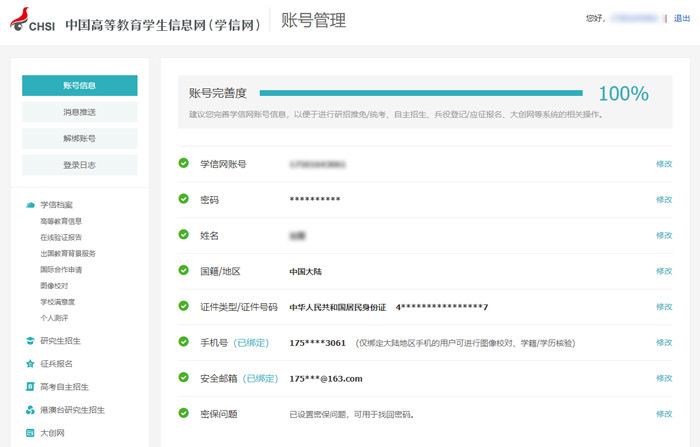This screenshot has width=700, height=447.
Task: Click 退出 to log out
Action: [682, 18]
